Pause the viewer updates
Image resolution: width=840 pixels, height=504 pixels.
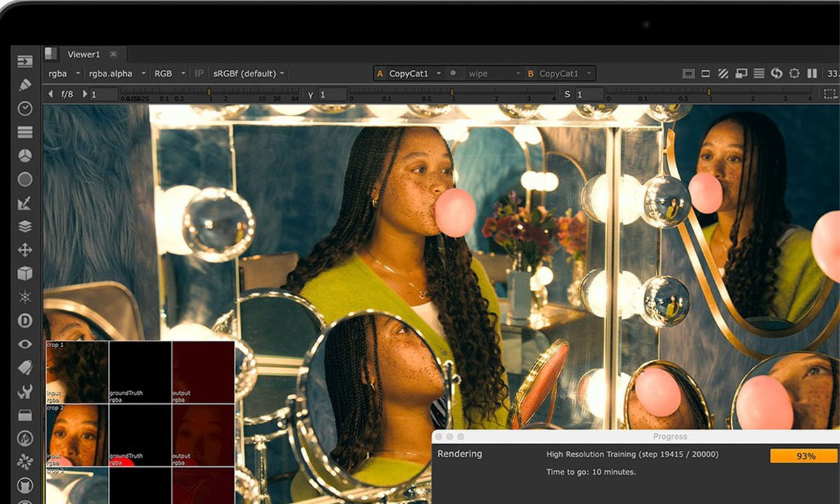click(812, 73)
